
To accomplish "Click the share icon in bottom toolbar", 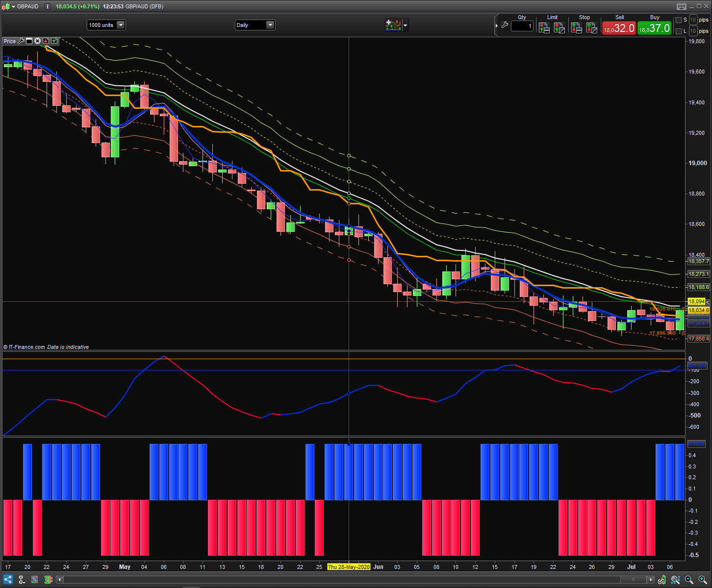I will (8, 580).
